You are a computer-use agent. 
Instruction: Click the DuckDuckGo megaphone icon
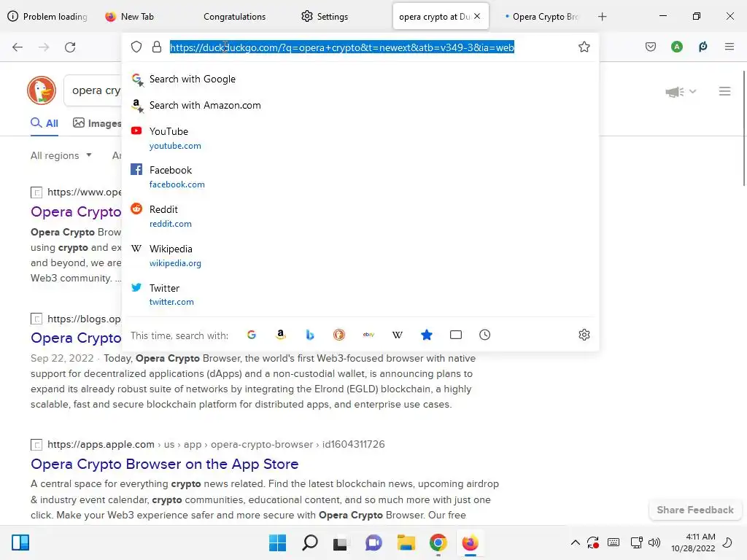(675, 91)
